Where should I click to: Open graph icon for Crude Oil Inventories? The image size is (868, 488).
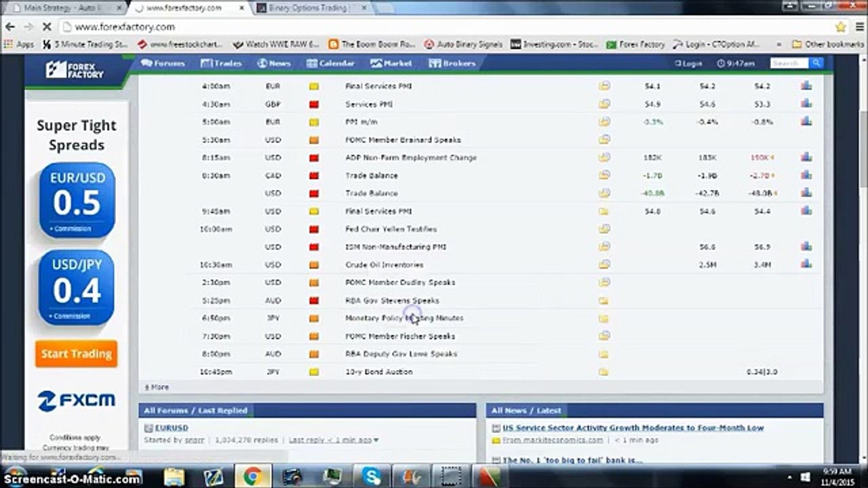click(806, 264)
